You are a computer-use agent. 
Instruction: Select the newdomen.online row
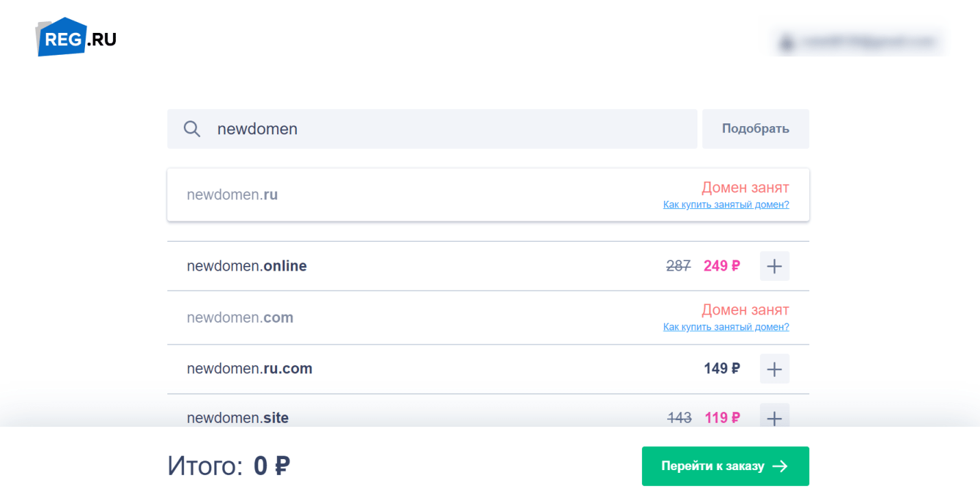pyautogui.click(x=488, y=266)
